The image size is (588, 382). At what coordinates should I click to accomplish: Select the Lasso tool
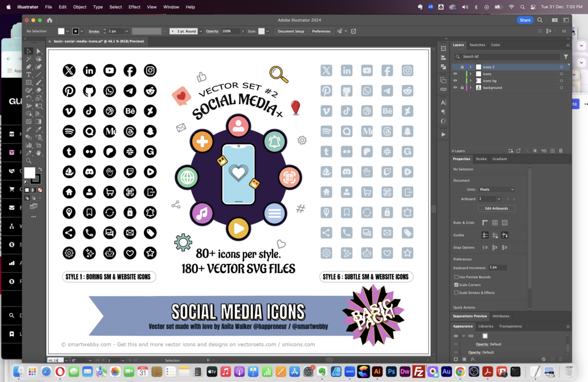[x=39, y=59]
